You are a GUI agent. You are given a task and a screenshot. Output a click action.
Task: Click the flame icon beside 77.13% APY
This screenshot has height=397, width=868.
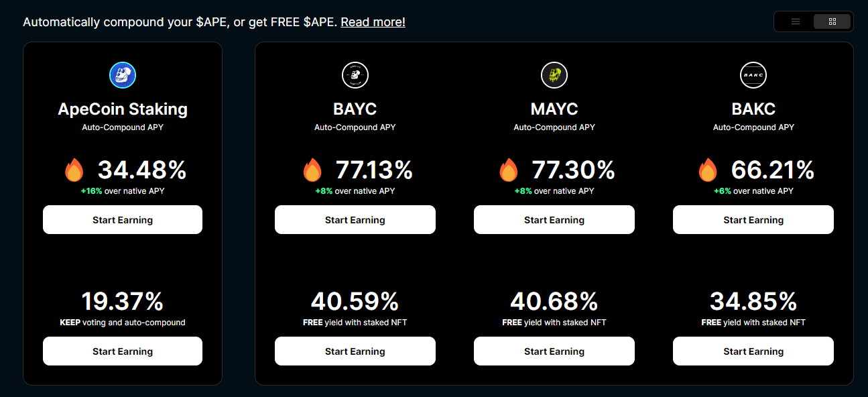pos(312,170)
